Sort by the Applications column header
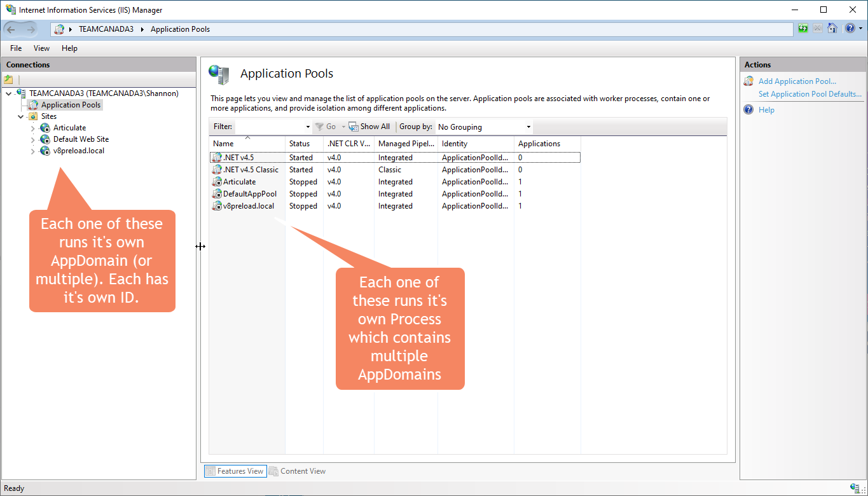The height and width of the screenshot is (496, 868). [x=547, y=144]
